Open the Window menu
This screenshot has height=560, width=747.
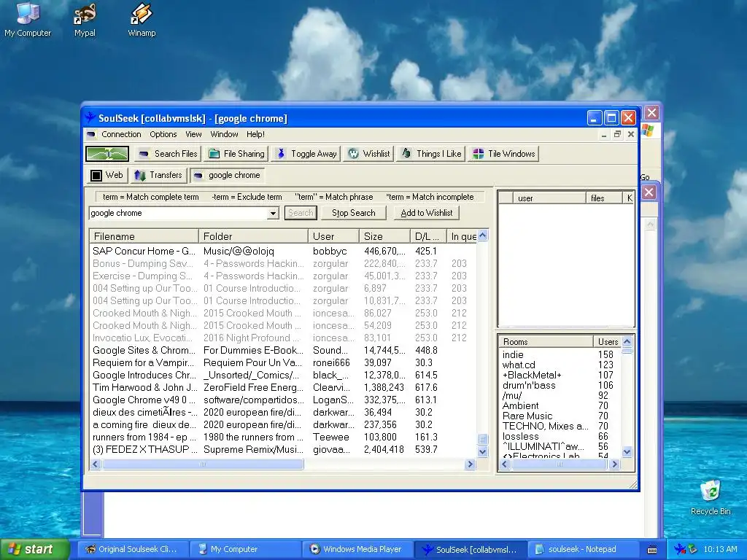(224, 134)
